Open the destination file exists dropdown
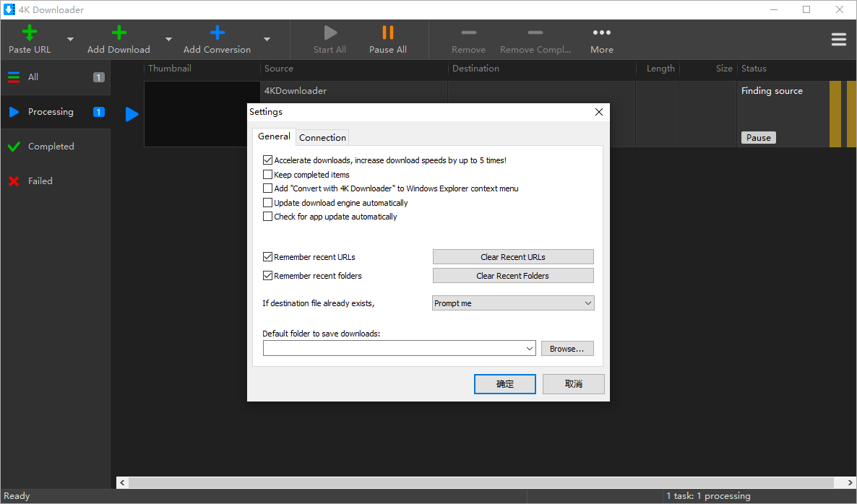This screenshot has height=504, width=857. (x=513, y=303)
